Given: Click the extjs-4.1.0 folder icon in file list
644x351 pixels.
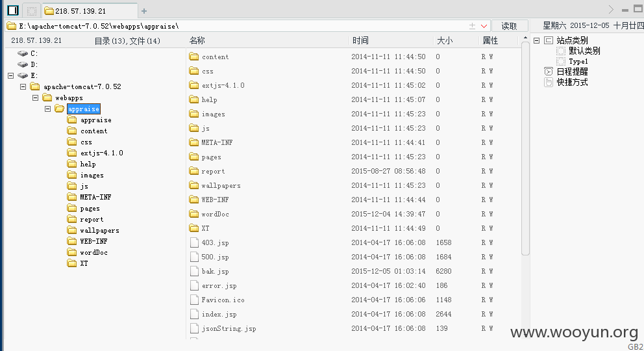Looking at the screenshot, I should tap(194, 85).
